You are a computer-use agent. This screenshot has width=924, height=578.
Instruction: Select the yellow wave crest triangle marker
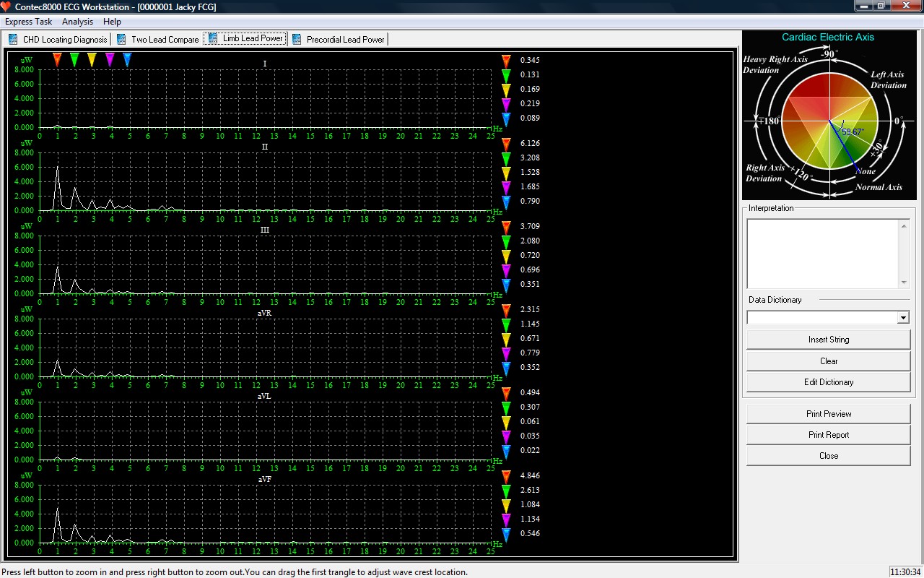point(92,59)
